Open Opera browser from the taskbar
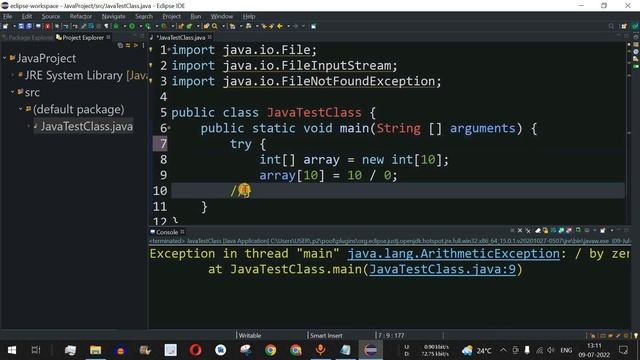The width and height of the screenshot is (640, 360). pyautogui.click(x=196, y=350)
